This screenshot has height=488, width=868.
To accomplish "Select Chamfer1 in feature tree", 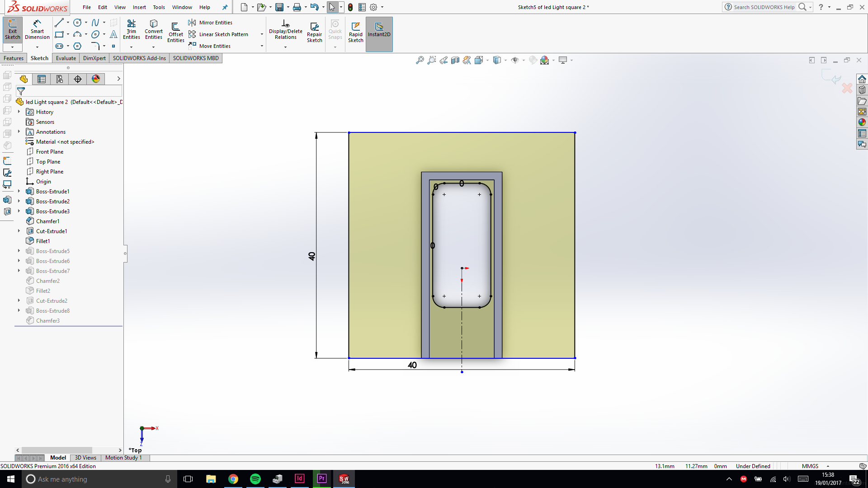I will (47, 221).
